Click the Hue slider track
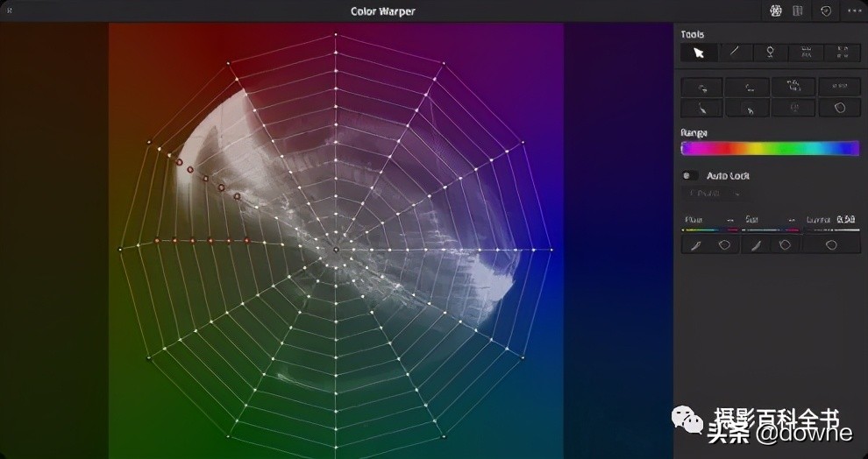Viewport: 868px width, 459px height. click(710, 230)
